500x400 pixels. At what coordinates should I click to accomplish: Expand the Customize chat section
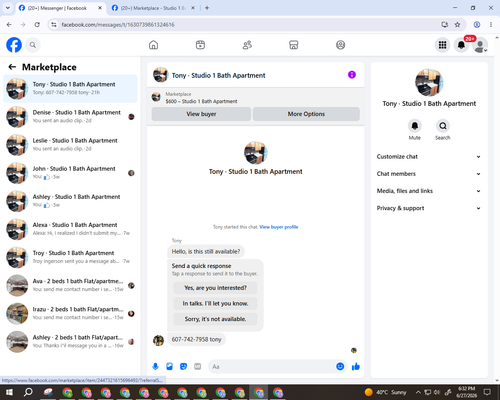click(429, 157)
